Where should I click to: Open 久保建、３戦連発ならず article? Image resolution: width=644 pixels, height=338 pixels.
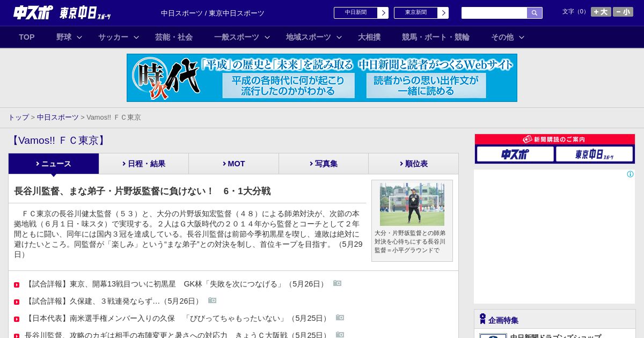point(113,301)
